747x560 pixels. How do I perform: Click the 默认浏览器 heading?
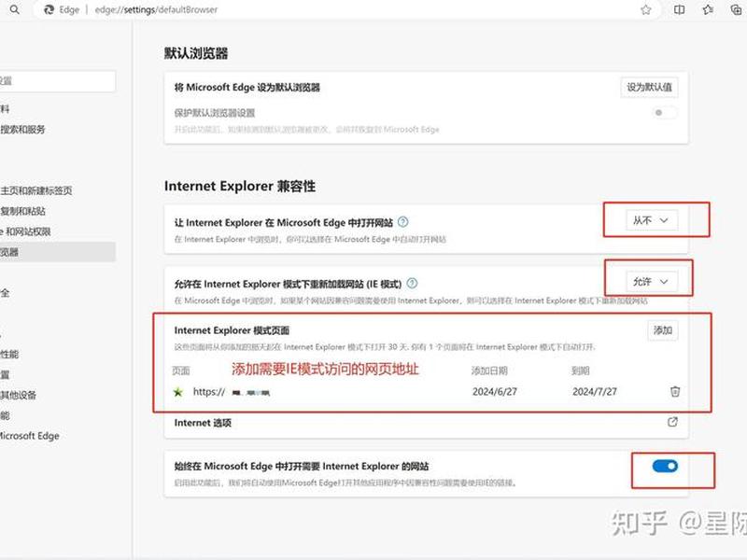point(196,53)
